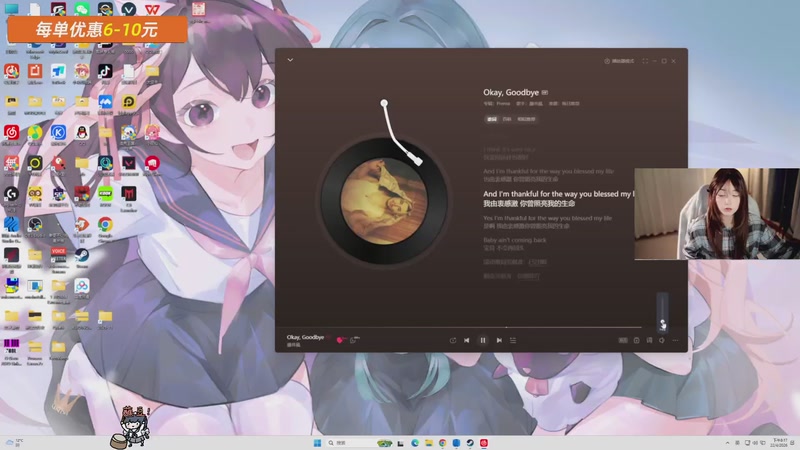
Task: Select the first lyrics option tab
Action: click(x=492, y=119)
